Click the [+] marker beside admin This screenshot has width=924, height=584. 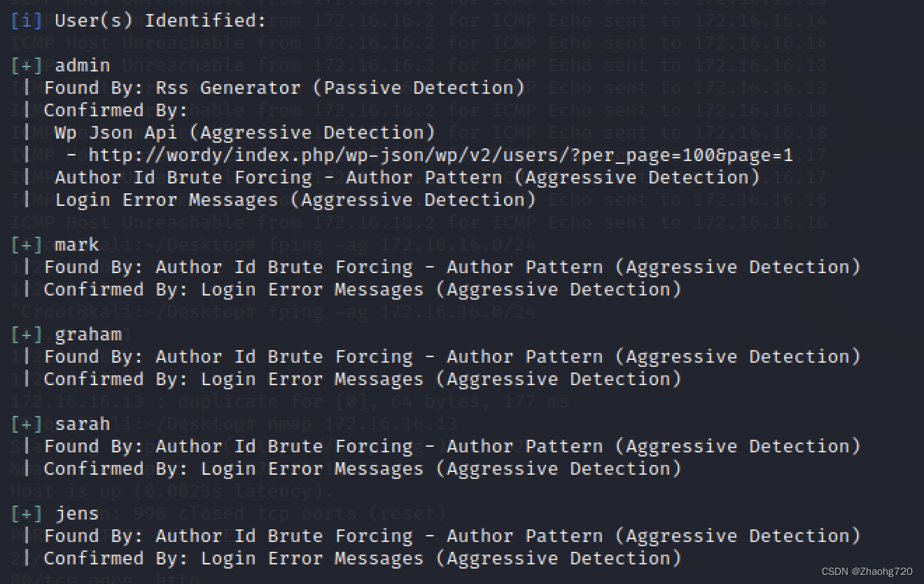pos(27,65)
